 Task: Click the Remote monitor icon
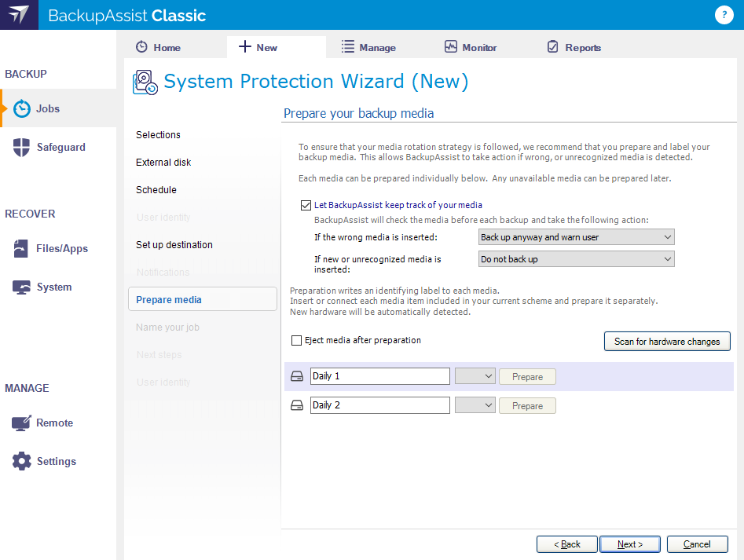pyautogui.click(x=21, y=423)
